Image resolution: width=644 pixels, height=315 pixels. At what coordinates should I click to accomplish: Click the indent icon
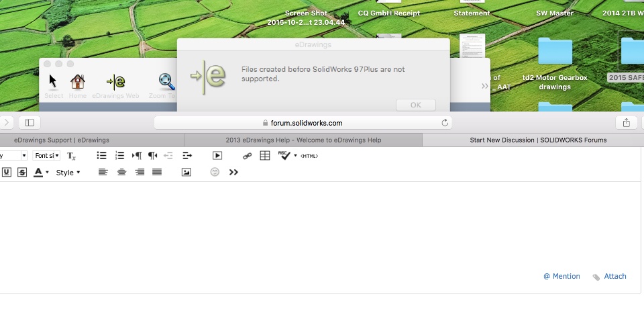click(x=187, y=155)
